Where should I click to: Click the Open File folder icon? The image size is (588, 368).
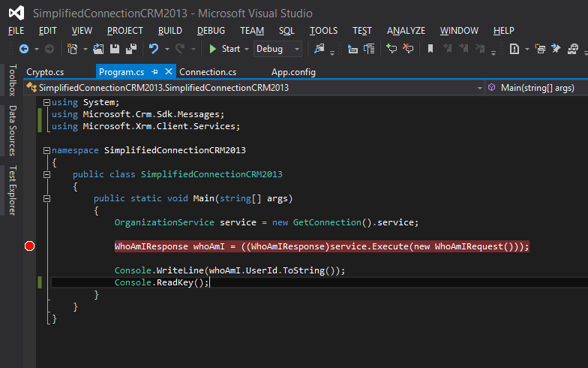click(100, 49)
